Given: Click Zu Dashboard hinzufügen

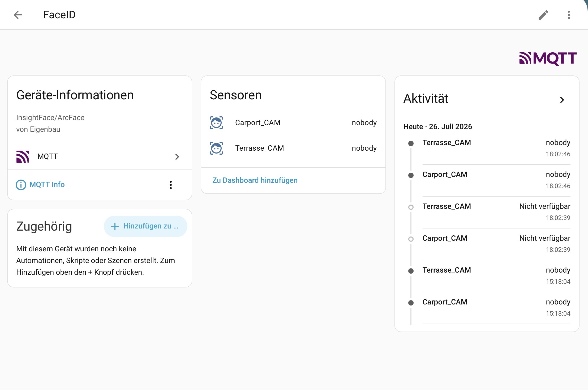Looking at the screenshot, I should pyautogui.click(x=255, y=180).
